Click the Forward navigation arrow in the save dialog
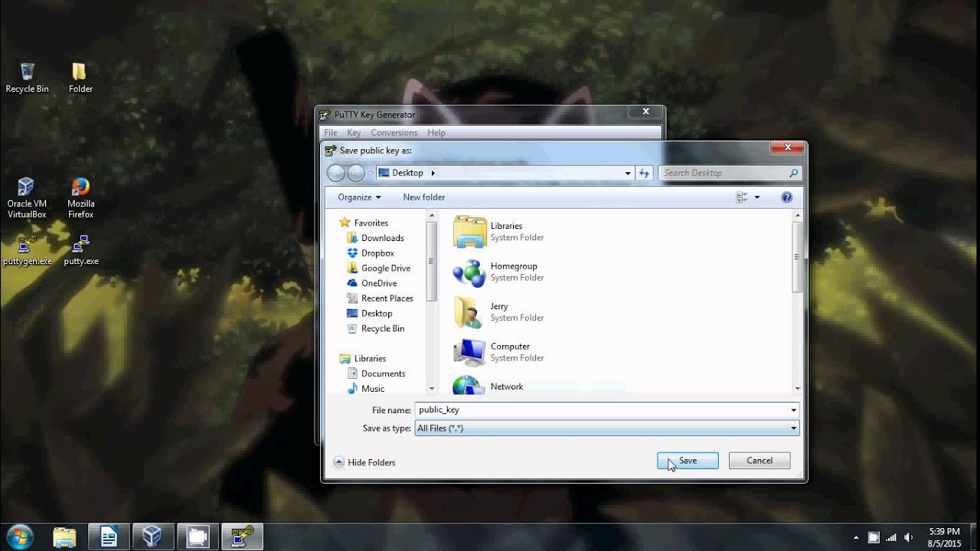This screenshot has height=551, width=980. click(356, 173)
